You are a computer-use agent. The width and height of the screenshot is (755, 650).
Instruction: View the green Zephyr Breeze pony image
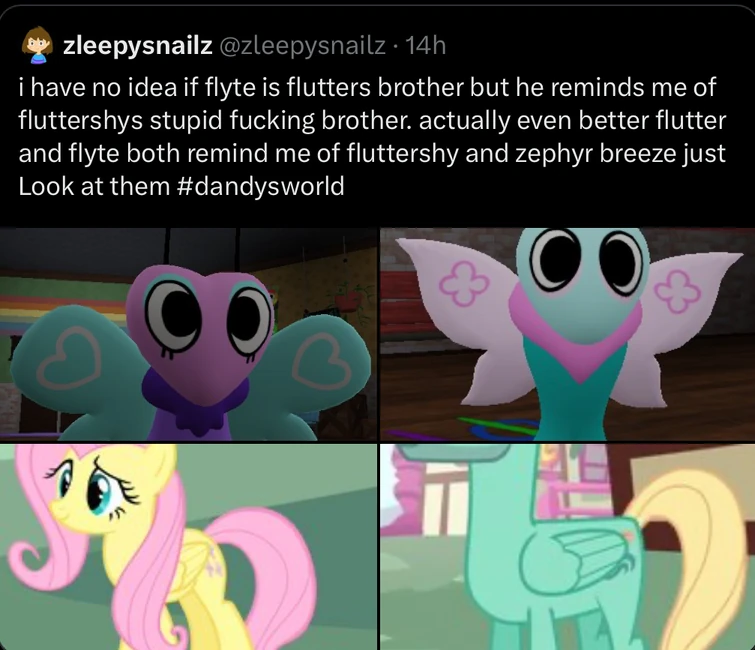567,547
